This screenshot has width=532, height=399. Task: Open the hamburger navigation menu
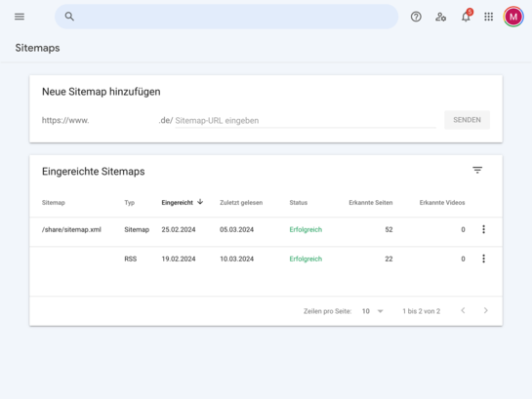pos(20,17)
